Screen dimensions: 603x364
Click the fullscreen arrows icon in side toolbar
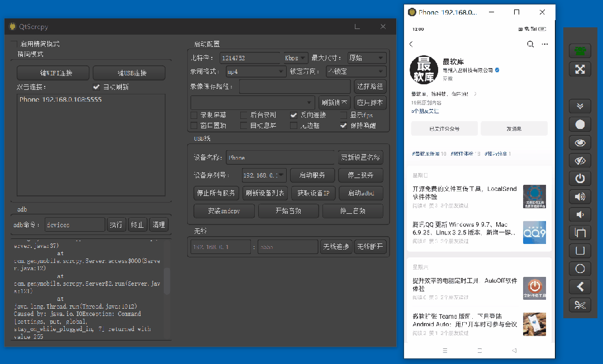(580, 69)
